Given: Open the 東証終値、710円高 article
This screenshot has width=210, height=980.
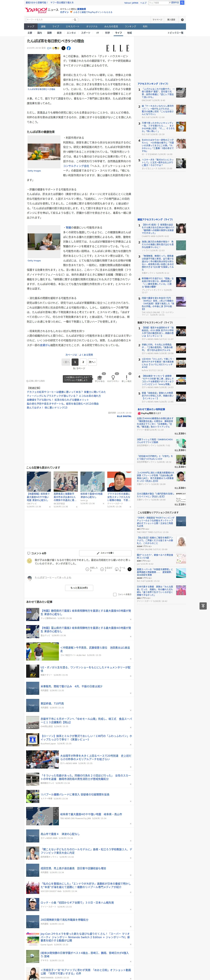Looking at the screenshot, I should pos(52,704).
